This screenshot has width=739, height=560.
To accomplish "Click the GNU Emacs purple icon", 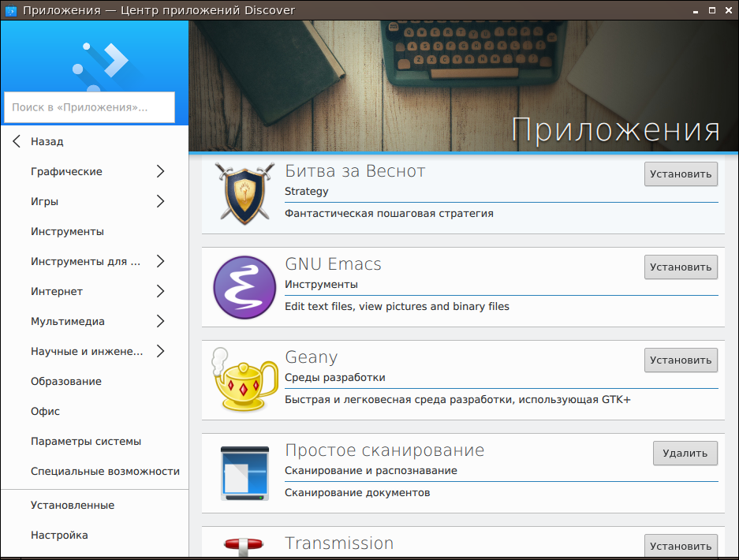I will 244,287.
